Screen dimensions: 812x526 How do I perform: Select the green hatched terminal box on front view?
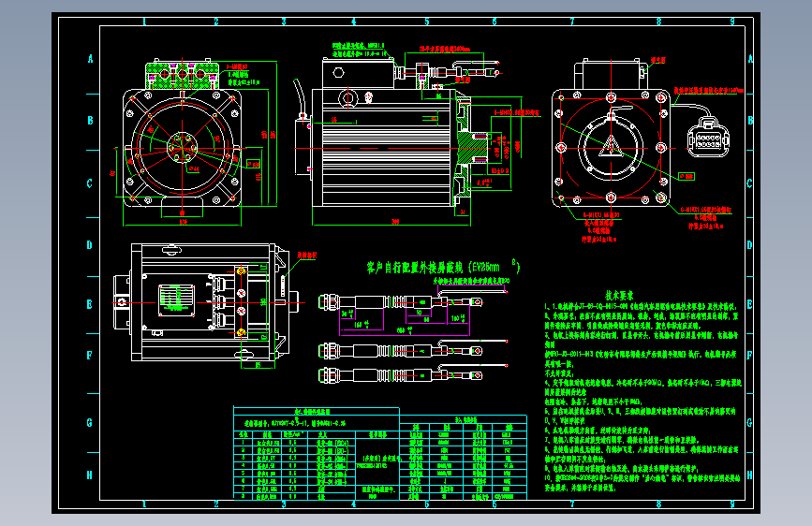(x=182, y=76)
